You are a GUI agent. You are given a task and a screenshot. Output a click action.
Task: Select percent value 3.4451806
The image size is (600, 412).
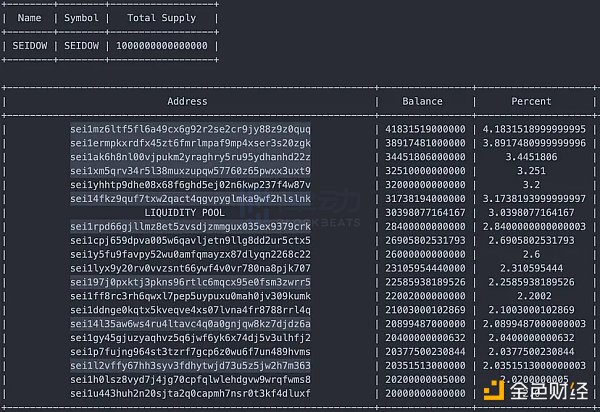click(532, 157)
